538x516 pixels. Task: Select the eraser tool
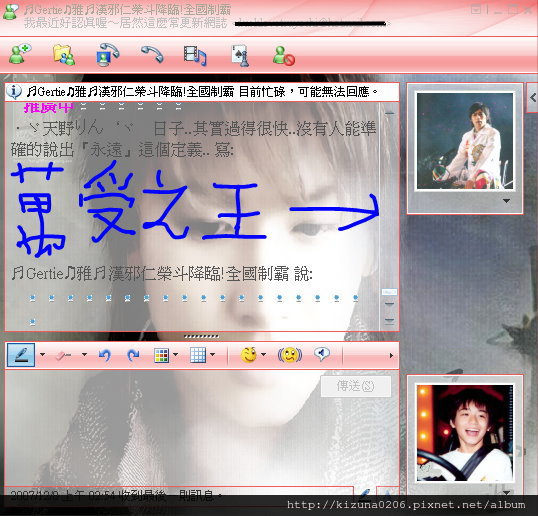pos(63,355)
